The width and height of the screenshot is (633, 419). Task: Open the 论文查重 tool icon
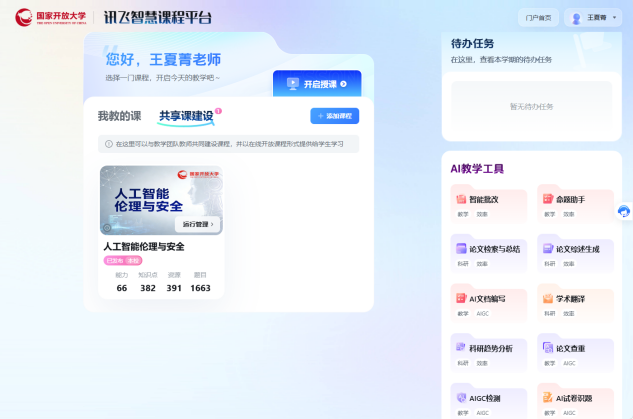548,348
